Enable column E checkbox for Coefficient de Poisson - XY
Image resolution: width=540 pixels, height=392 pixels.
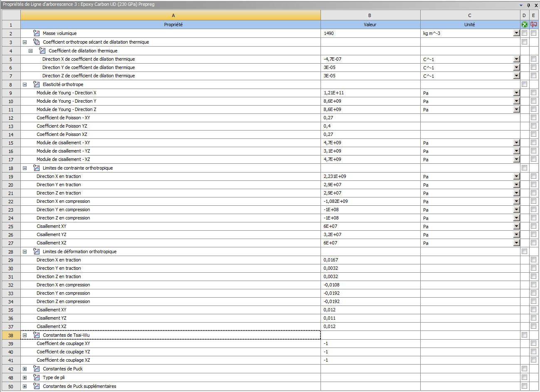click(x=533, y=118)
